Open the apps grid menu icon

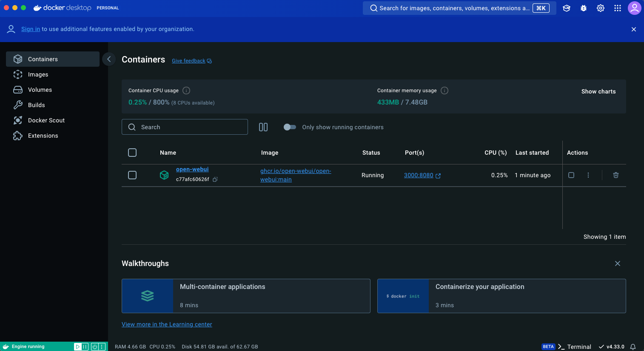click(x=618, y=8)
